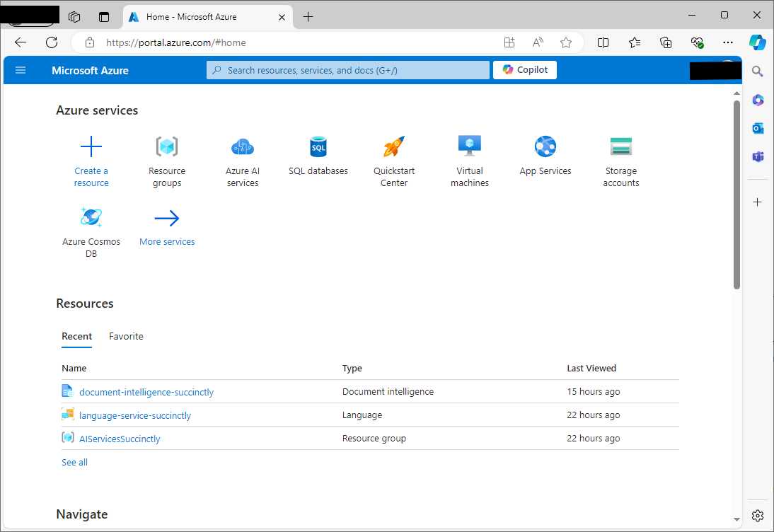The image size is (774, 532).
Task: Refresh the page in the browser
Action: 52,42
